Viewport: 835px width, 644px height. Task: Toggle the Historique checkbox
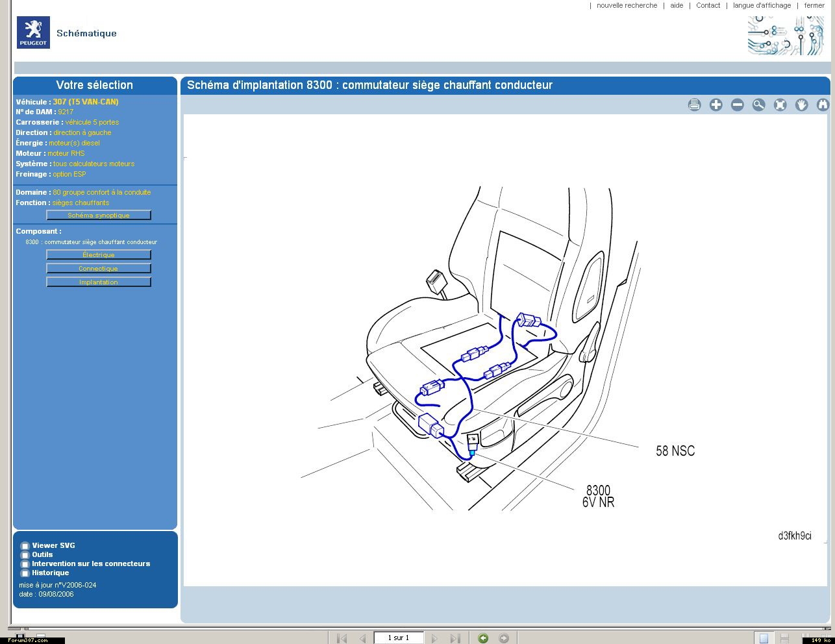pyautogui.click(x=25, y=573)
